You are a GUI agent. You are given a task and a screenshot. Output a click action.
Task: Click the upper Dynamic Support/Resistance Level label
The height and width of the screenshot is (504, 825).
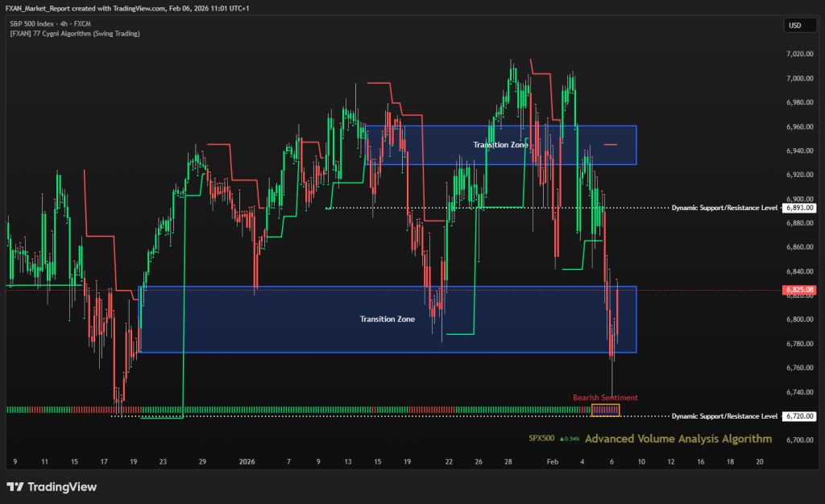pyautogui.click(x=725, y=208)
